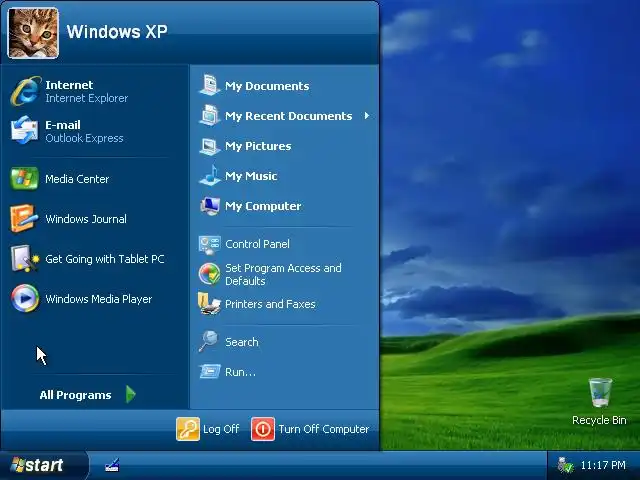The image size is (640, 480).
Task: Click Set Program Access and Defaults icon
Action: (209, 274)
